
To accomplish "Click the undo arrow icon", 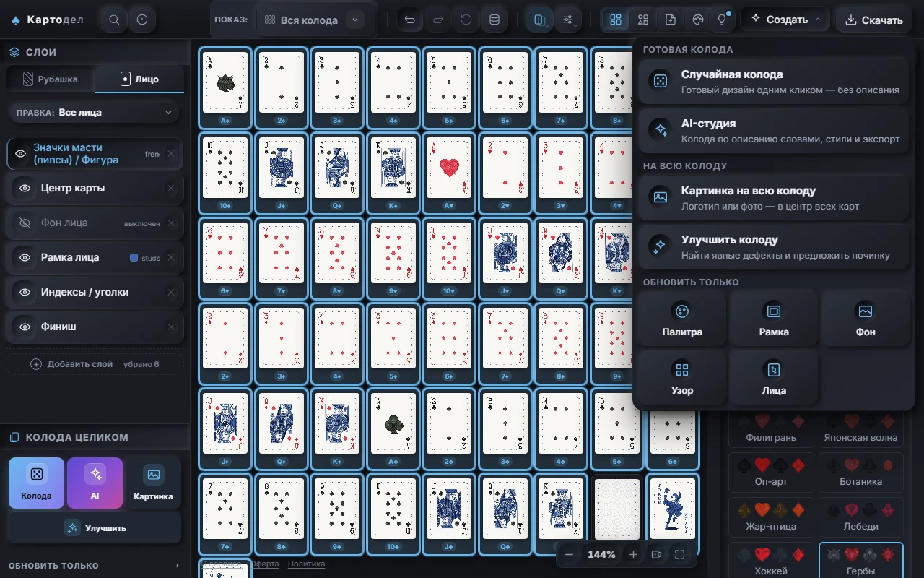I will pos(410,20).
